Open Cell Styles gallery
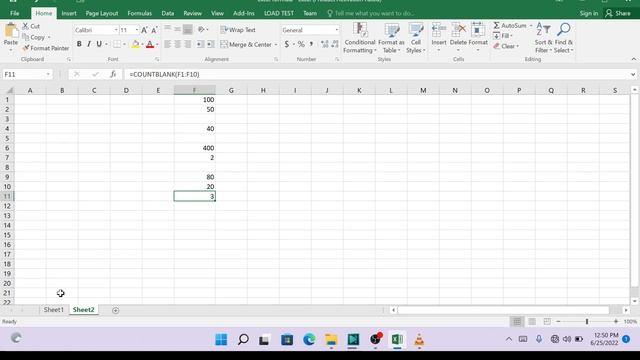The width and height of the screenshot is (640, 360). [416, 38]
